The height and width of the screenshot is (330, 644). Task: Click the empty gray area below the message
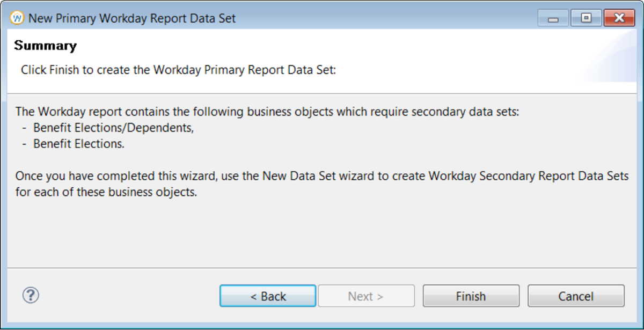point(322,233)
